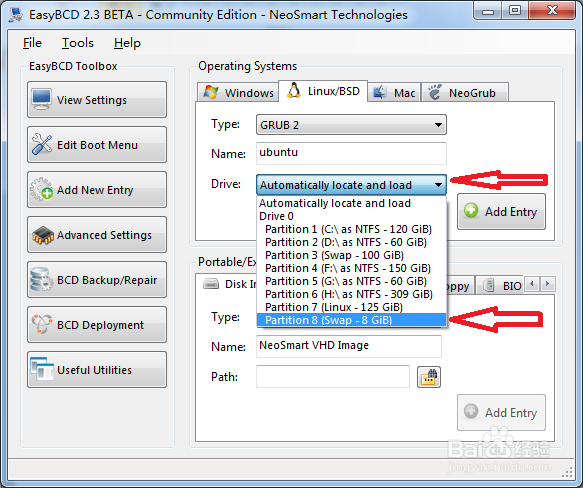Choose Partition 7 (Linux - 125 GiB)

coord(351,307)
